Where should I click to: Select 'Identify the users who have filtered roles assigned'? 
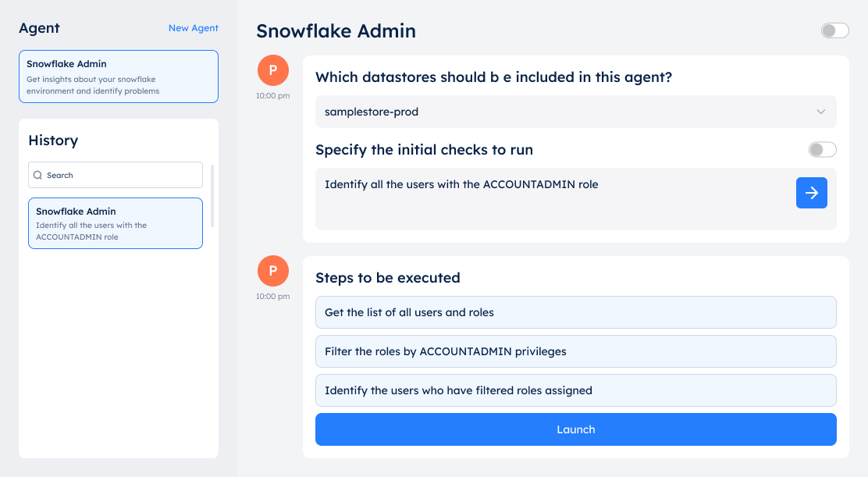(575, 390)
